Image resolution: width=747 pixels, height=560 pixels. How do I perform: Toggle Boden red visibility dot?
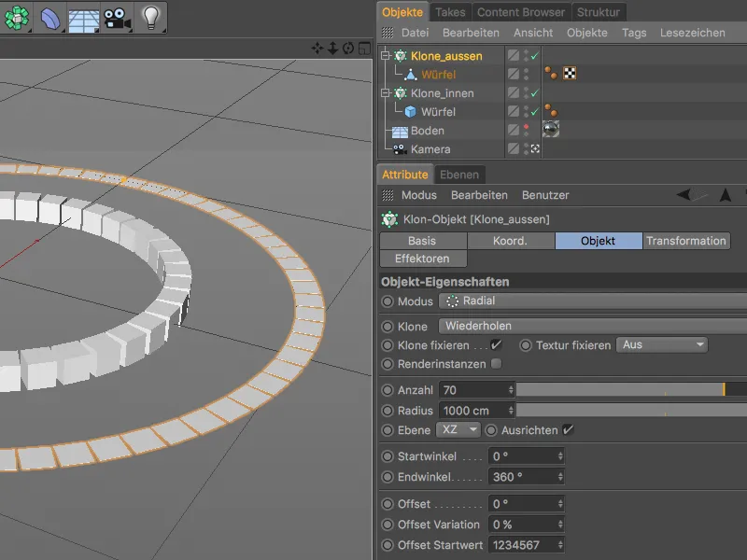click(527, 127)
